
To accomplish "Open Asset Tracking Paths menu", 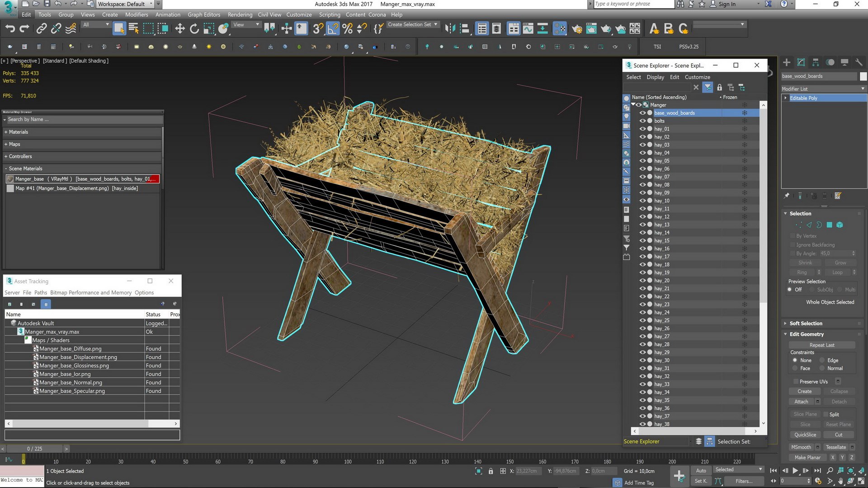I will click(41, 293).
